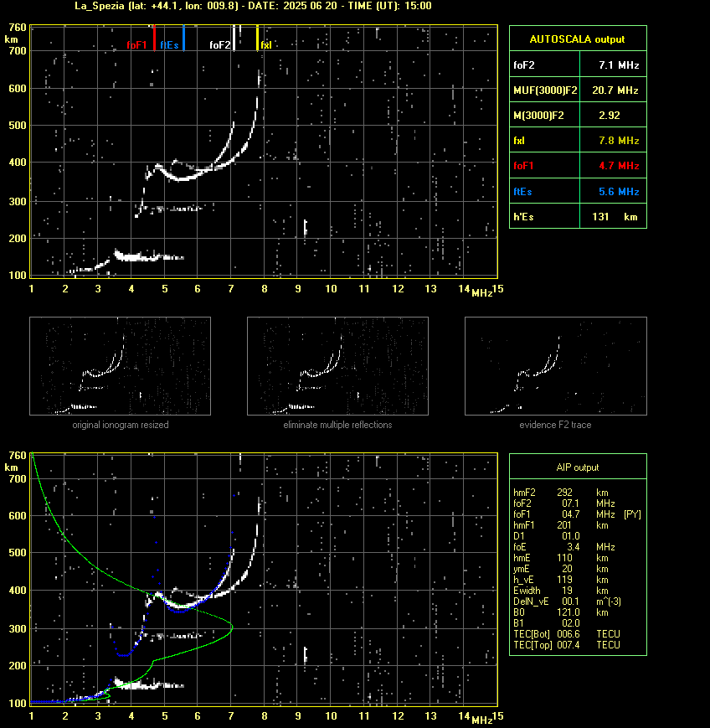Click the red foF1 marker line
The width and height of the screenshot is (710, 728).
coord(154,38)
